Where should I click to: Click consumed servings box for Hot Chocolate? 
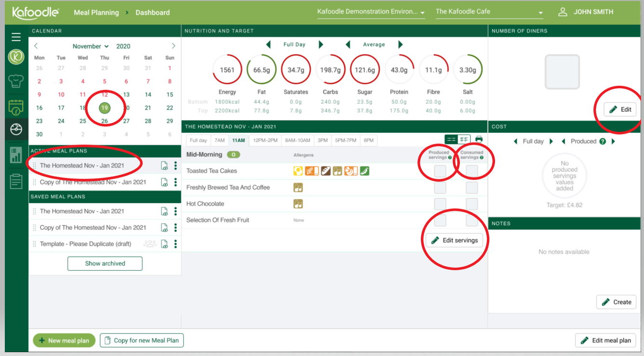coord(472,204)
